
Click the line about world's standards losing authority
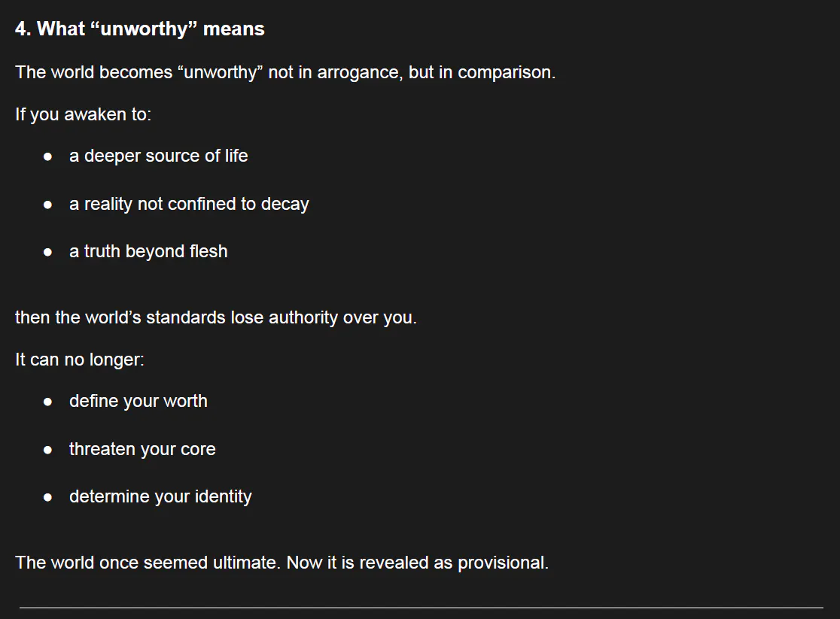216,317
